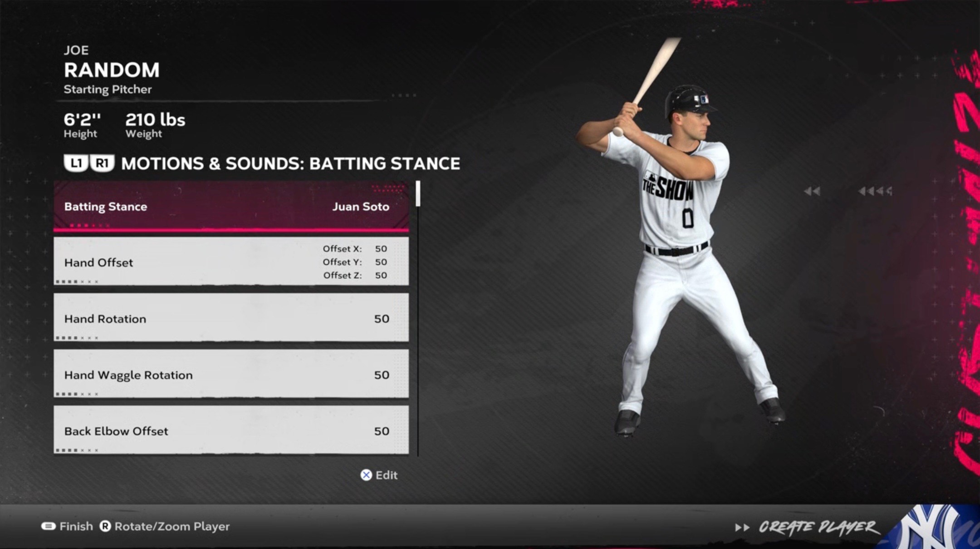
Task: Click the Hand Rotation value 50
Action: pyautogui.click(x=382, y=319)
